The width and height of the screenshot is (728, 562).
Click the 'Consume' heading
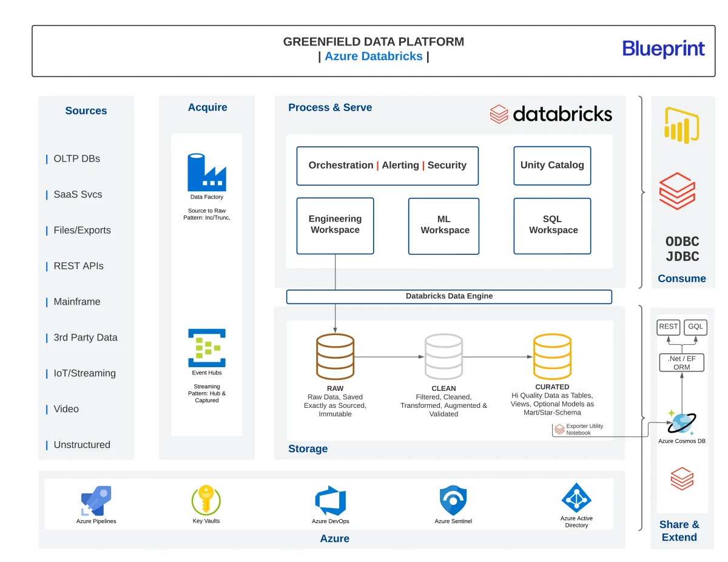(x=682, y=279)
